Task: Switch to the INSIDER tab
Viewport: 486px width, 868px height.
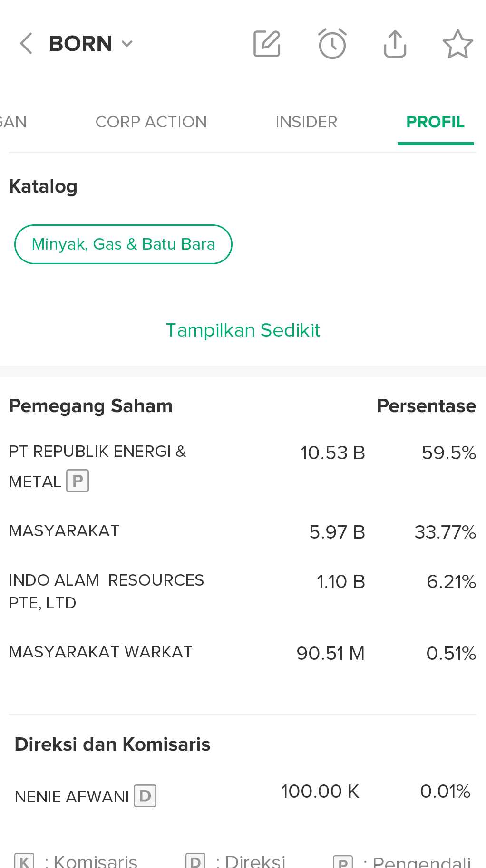Action: (306, 122)
